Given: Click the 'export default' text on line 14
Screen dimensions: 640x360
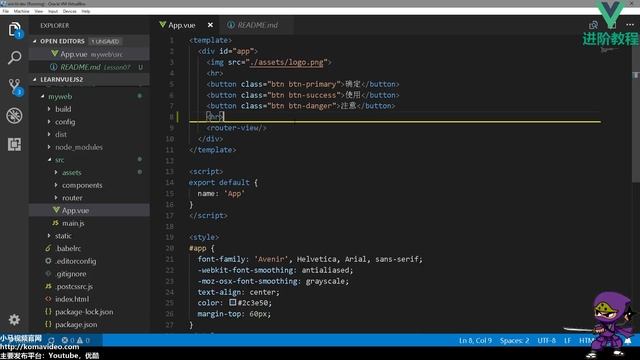Looking at the screenshot, I should point(219,182).
